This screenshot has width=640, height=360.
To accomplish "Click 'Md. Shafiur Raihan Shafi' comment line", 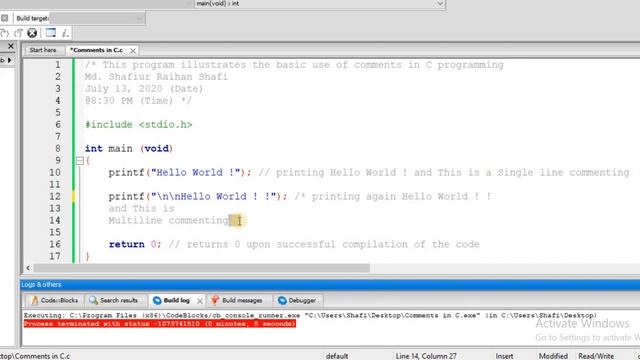I will pyautogui.click(x=156, y=77).
